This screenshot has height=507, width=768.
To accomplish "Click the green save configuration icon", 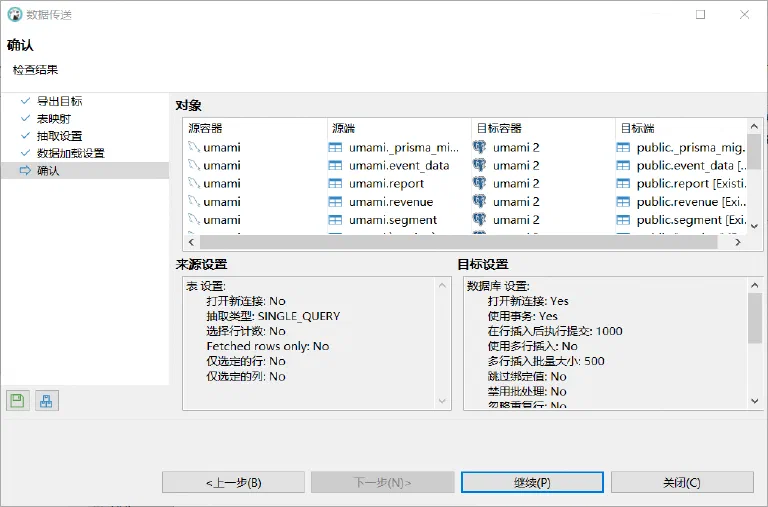I will [x=18, y=401].
